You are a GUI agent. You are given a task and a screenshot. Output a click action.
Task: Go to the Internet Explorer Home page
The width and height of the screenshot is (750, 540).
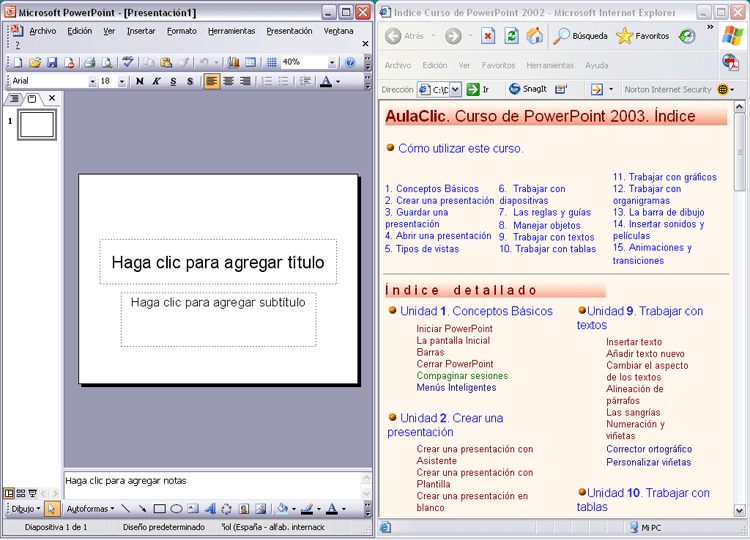[535, 36]
